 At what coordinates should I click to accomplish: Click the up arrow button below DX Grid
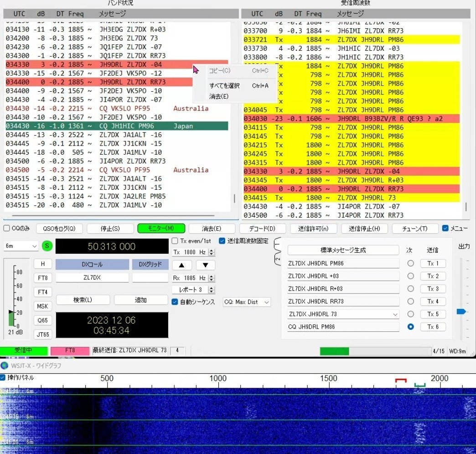point(181,265)
